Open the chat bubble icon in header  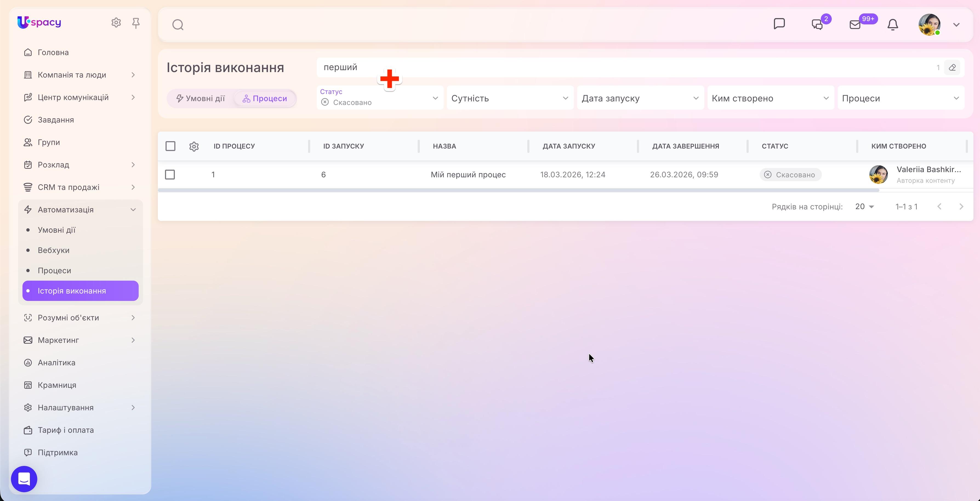[x=779, y=24]
